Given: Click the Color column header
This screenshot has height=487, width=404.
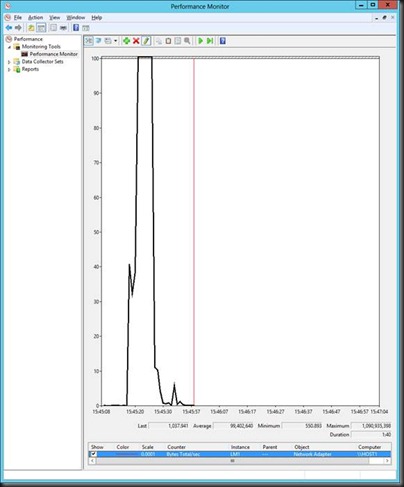Looking at the screenshot, I should click(x=123, y=447).
